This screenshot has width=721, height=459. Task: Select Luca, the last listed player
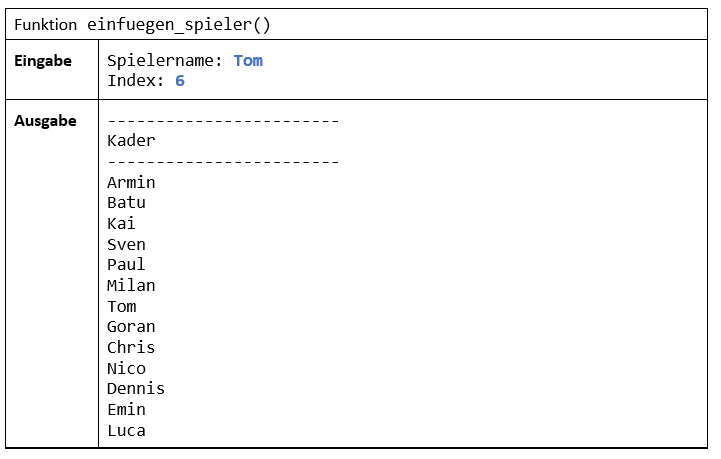(126, 431)
